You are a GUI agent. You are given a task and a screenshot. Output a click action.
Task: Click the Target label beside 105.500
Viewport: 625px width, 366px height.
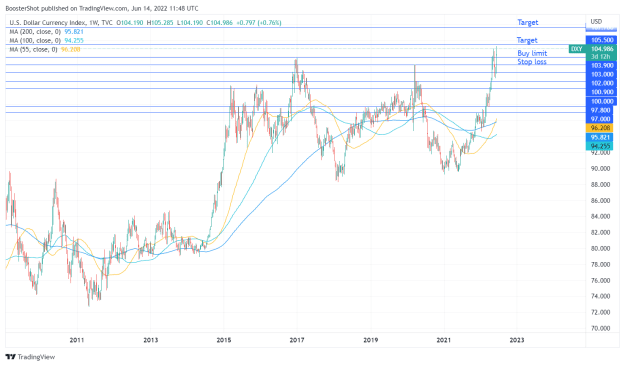point(527,40)
